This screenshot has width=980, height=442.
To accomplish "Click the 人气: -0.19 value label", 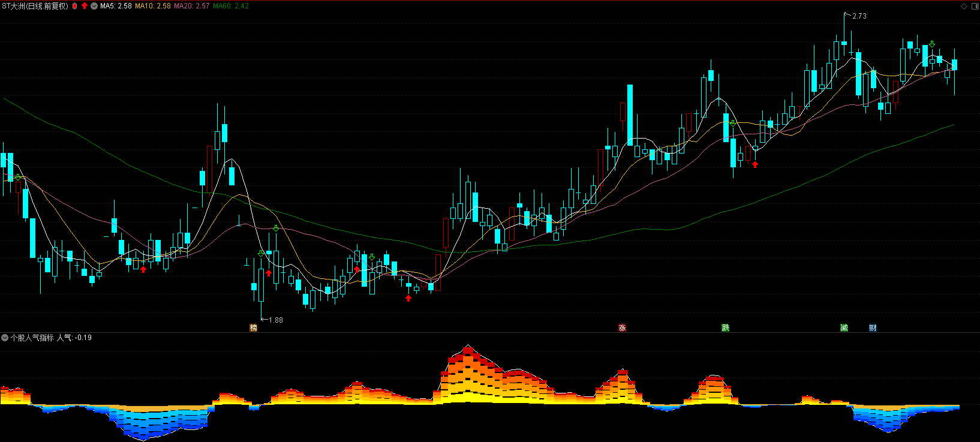I will (74, 338).
